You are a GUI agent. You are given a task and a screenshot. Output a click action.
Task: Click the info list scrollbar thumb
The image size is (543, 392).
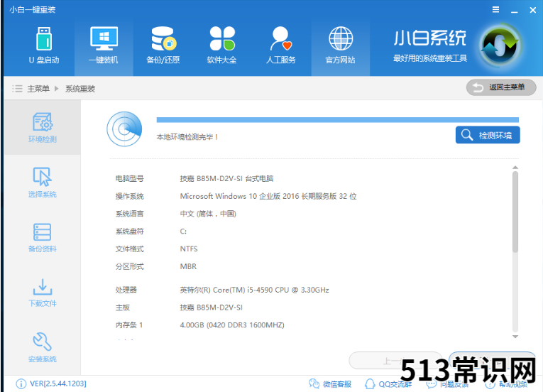coord(515,212)
